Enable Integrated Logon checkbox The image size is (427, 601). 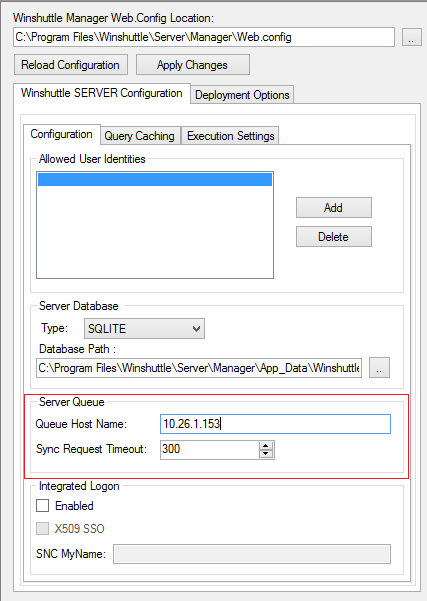pyautogui.click(x=43, y=506)
